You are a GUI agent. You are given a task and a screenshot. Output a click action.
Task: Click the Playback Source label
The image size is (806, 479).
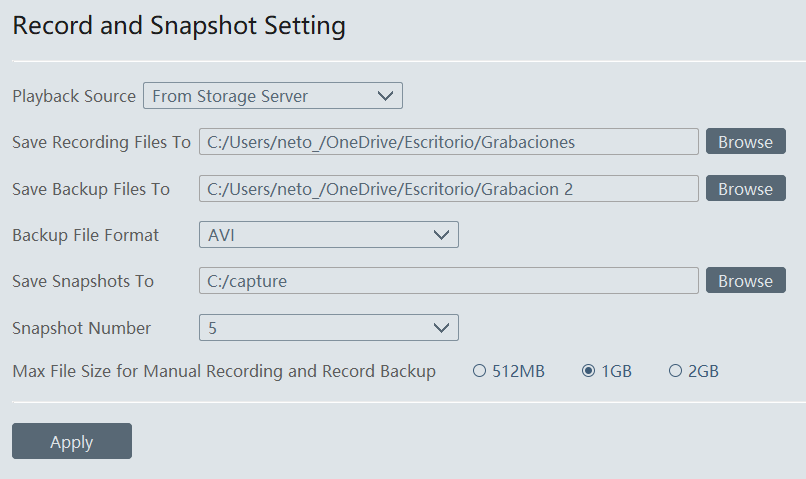(x=74, y=96)
